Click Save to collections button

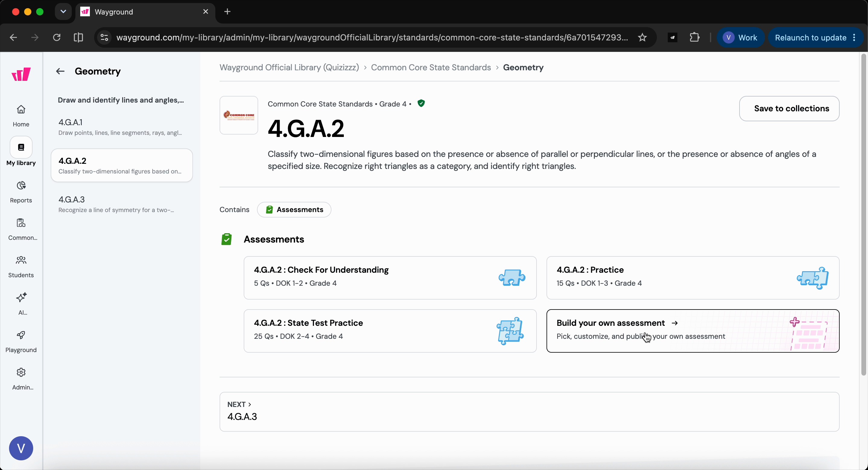click(789, 109)
